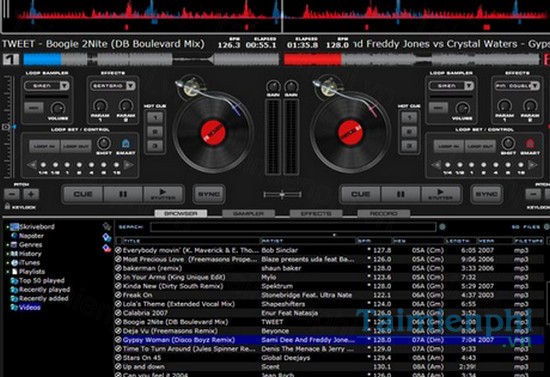Decrease left deck pitch with minus button
This screenshot has width=550, height=377.
coord(12,194)
